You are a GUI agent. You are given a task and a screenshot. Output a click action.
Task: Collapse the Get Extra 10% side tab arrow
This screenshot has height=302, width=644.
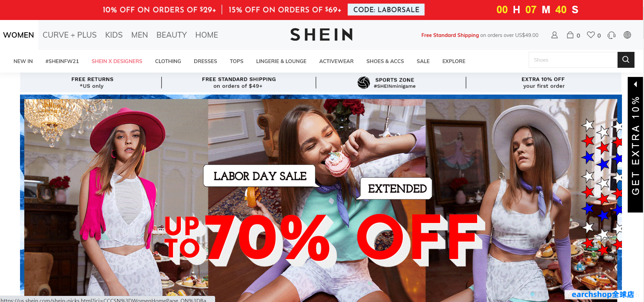(x=635, y=84)
